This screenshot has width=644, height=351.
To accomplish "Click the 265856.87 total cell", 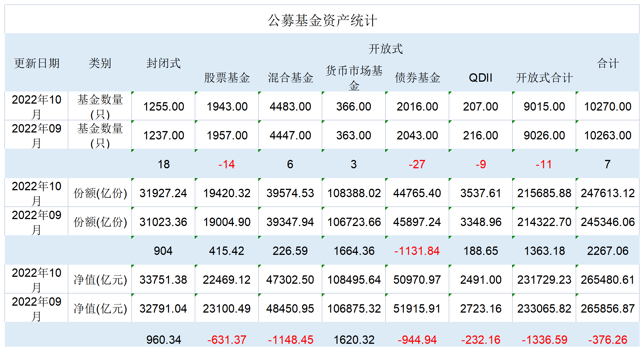I will [608, 309].
